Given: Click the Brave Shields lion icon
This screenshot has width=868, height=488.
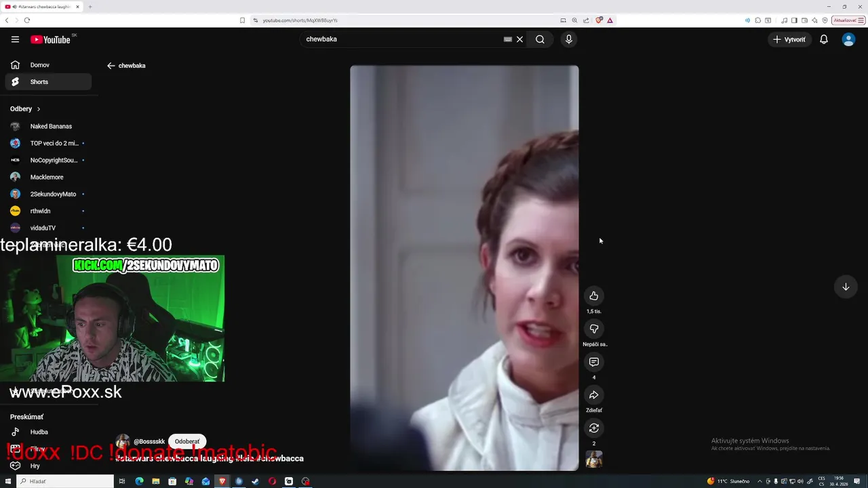Looking at the screenshot, I should [x=599, y=20].
